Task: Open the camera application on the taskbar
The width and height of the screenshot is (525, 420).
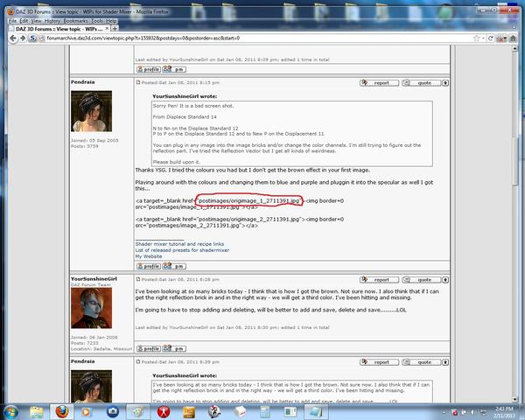Action: coord(112,412)
